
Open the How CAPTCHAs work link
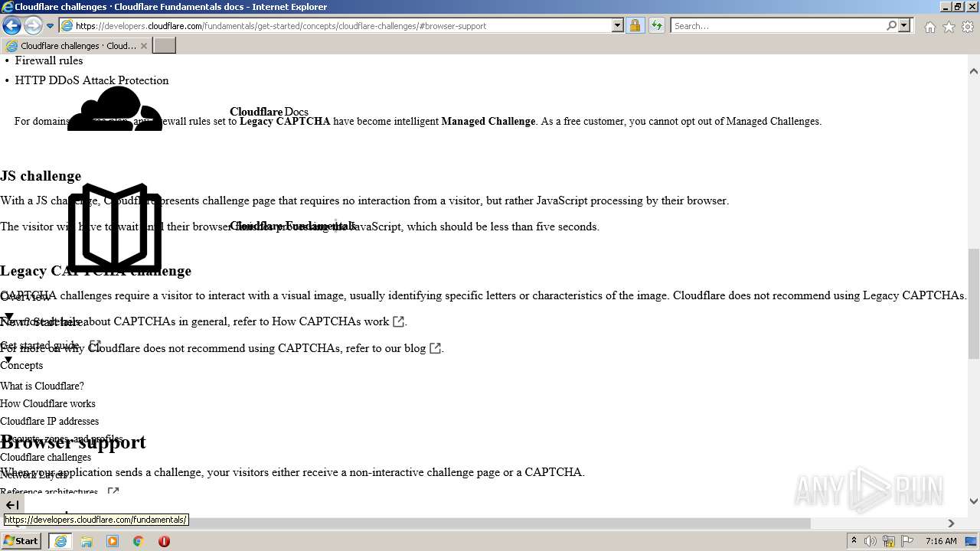[x=331, y=321]
